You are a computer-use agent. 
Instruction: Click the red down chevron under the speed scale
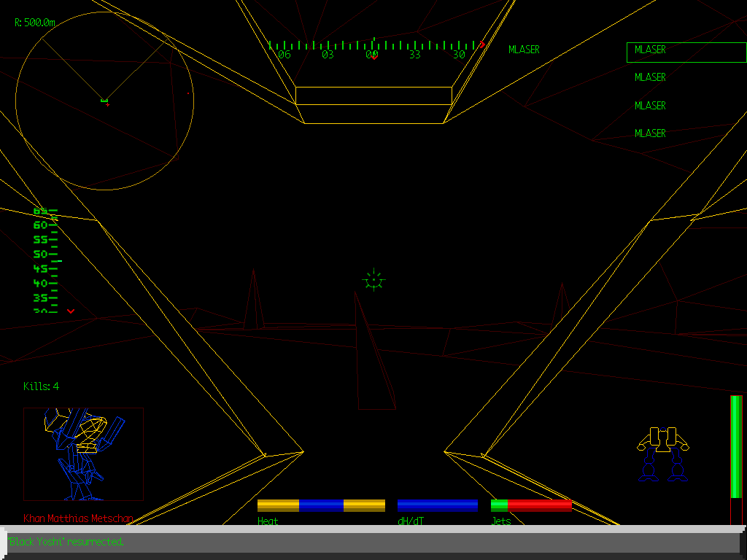click(x=71, y=310)
